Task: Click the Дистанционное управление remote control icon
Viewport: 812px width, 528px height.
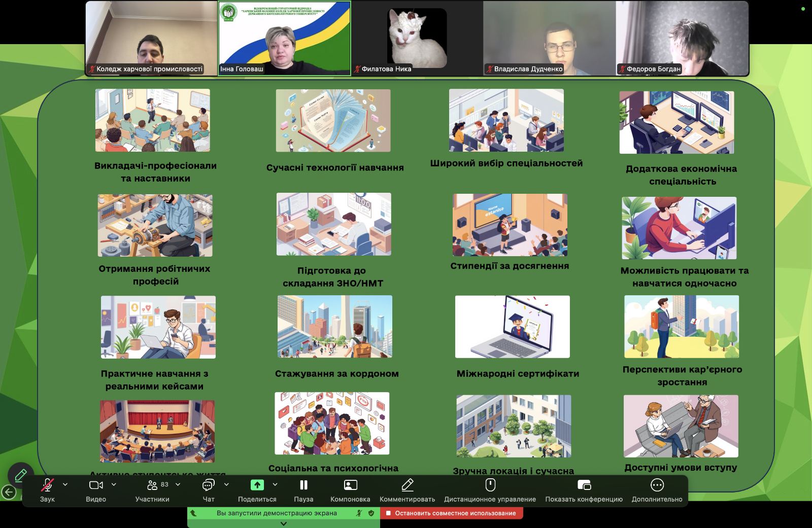Action: [x=490, y=485]
